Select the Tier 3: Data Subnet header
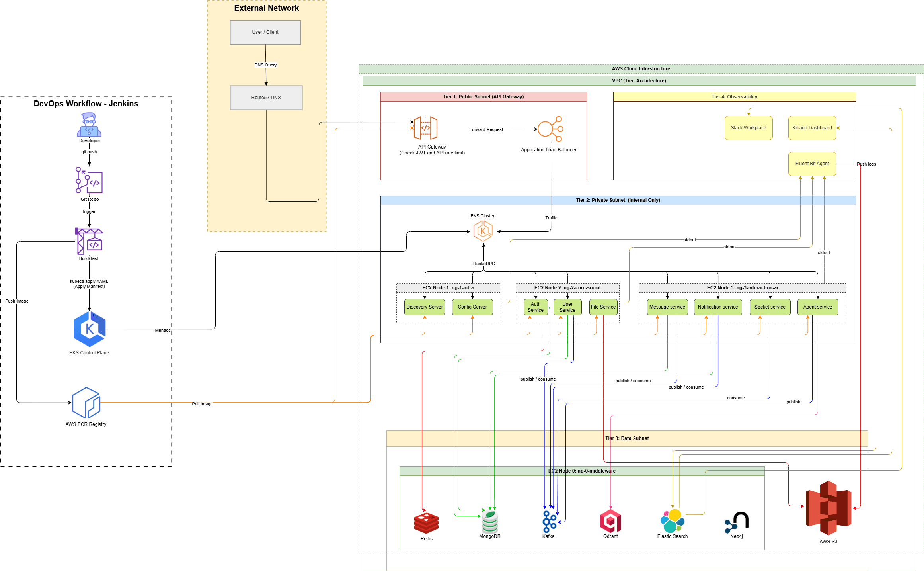 [627, 438]
